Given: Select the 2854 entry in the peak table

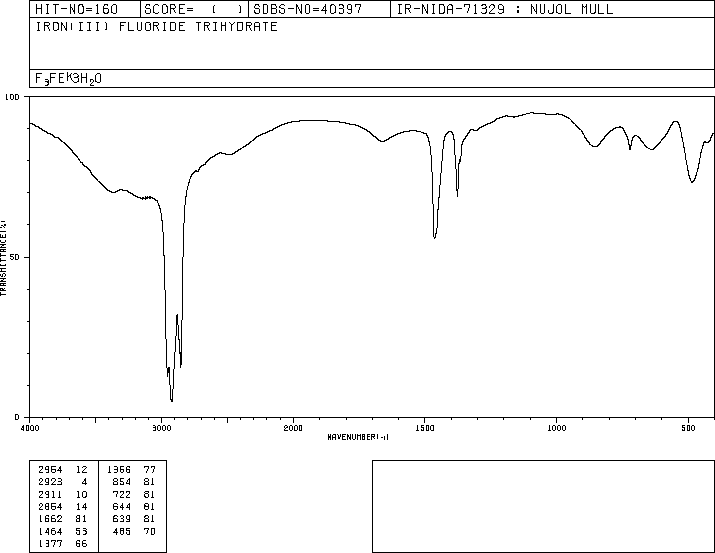Looking at the screenshot, I should (x=50, y=507).
